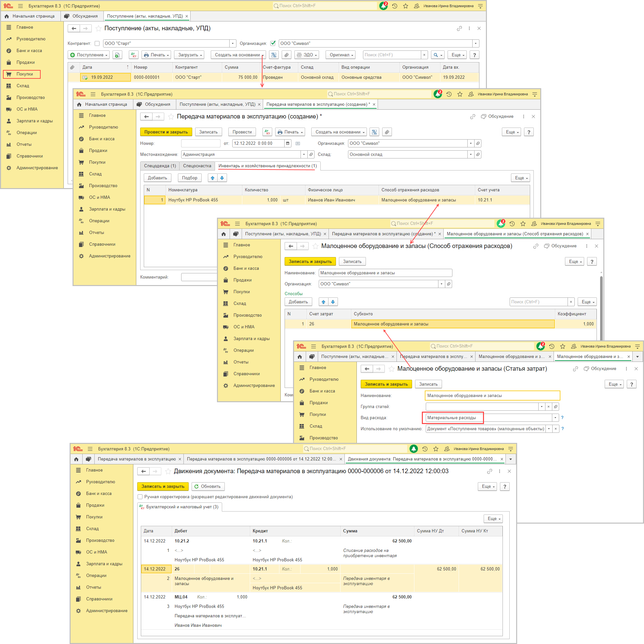
Task: Click copy link icon in Поступление form
Action: coord(459,28)
